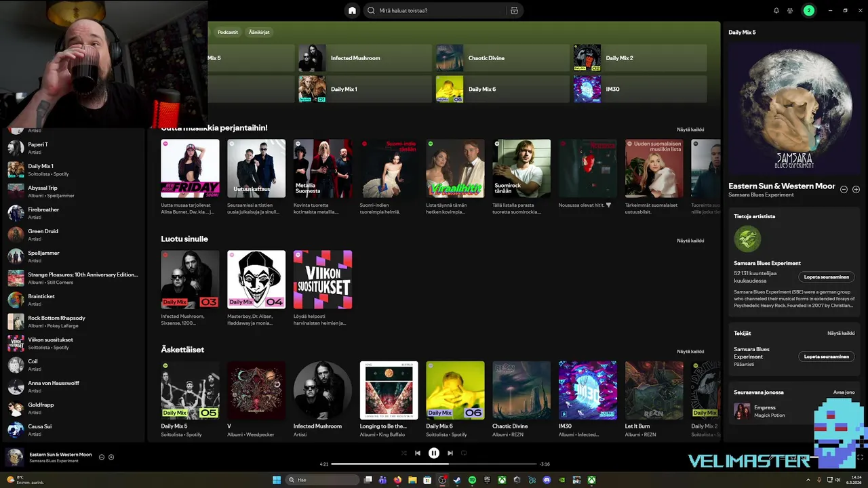Screen dimensions: 868x488
Task: Go to the Spotify Home icon
Action: click(x=352, y=10)
